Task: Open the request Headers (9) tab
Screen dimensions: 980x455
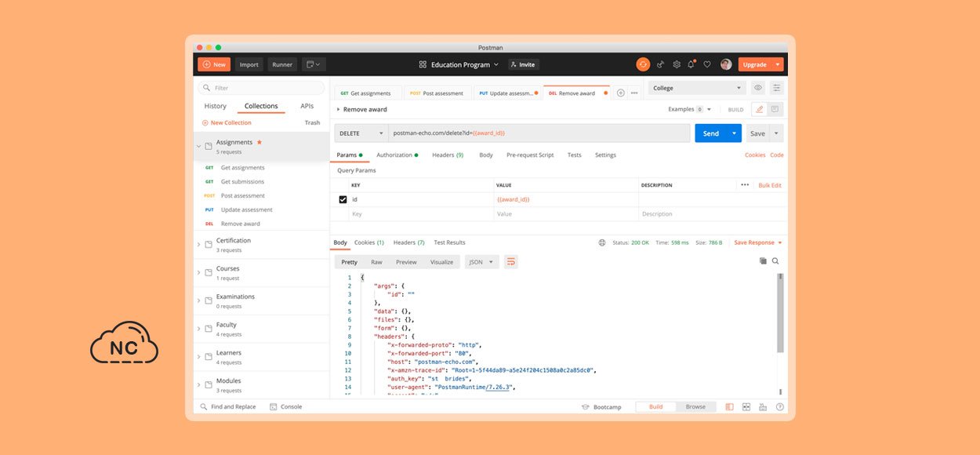Action: point(448,155)
